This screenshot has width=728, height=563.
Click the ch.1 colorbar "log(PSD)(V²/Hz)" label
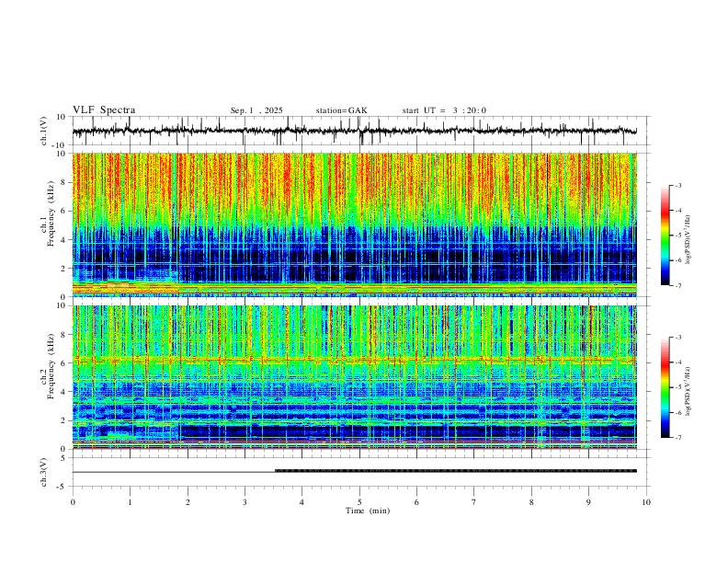[688, 240]
